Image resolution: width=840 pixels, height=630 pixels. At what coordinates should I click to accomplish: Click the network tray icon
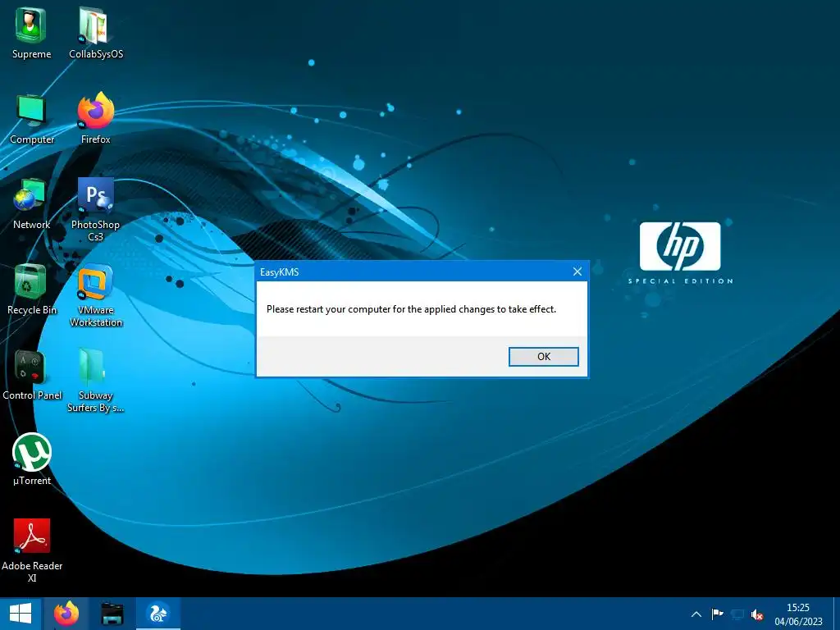(737, 614)
